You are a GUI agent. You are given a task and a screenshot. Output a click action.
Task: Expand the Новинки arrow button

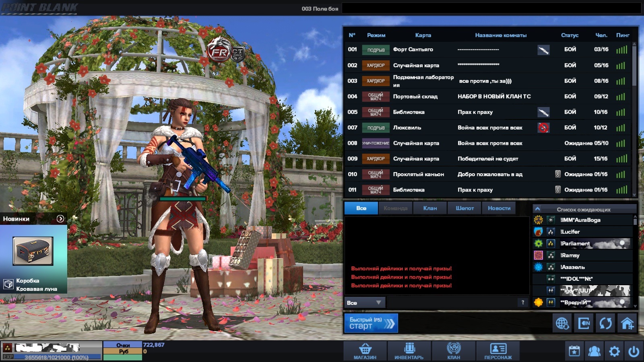point(60,218)
